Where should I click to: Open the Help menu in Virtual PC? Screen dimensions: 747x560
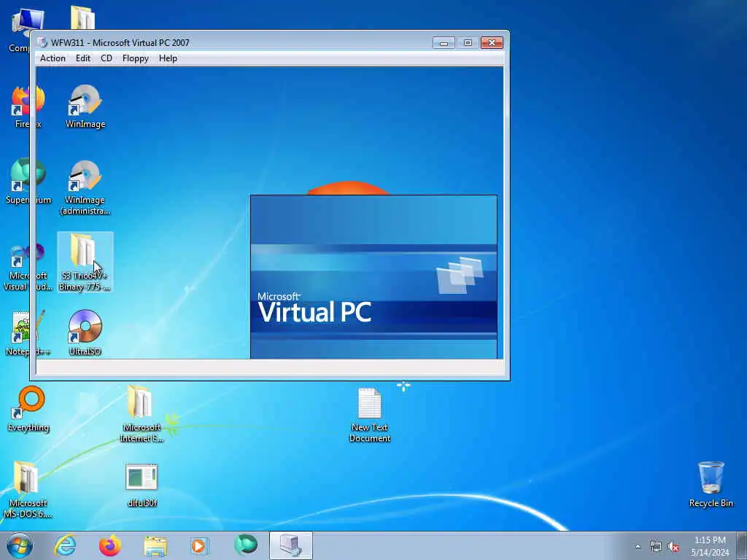pos(168,58)
